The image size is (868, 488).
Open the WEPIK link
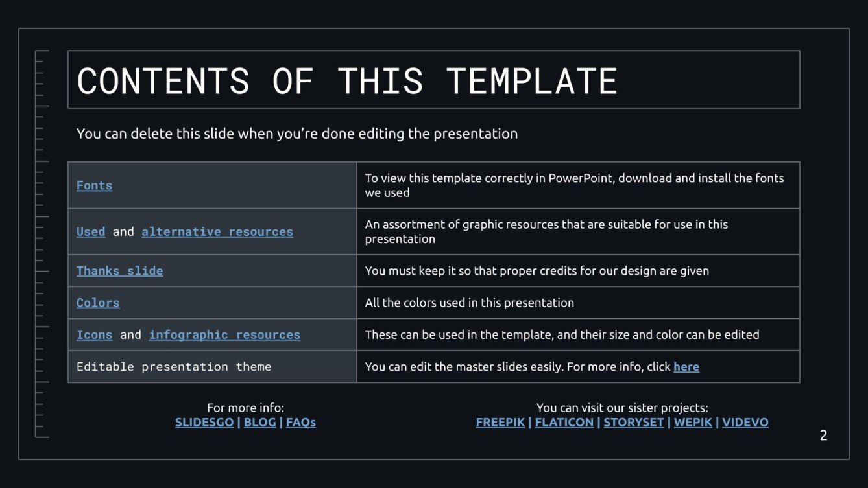693,423
